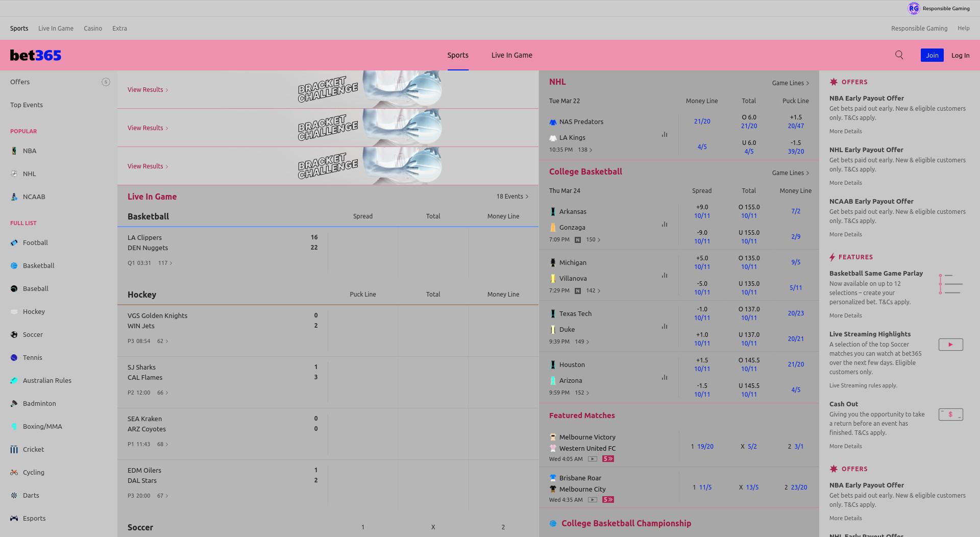Open Soccer from the full list
This screenshot has width=980, height=537.
pos(33,334)
